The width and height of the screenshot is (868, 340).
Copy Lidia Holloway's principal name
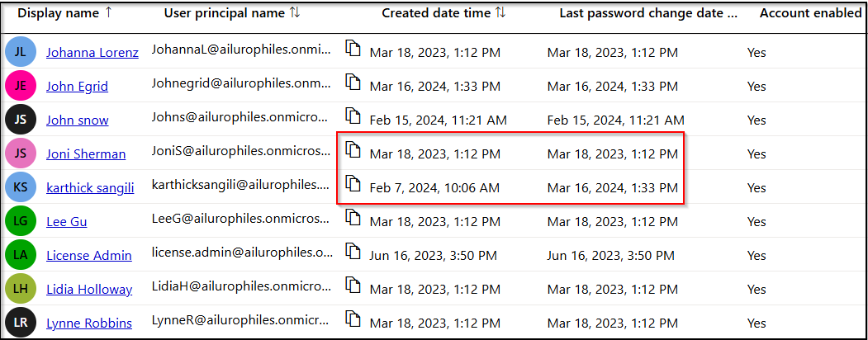tap(353, 286)
